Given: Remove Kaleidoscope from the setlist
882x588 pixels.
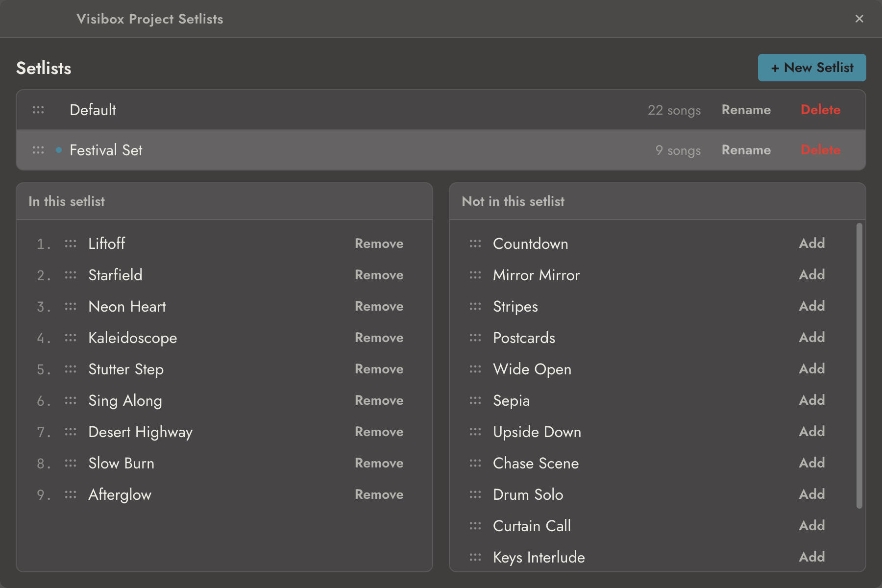Looking at the screenshot, I should coord(379,338).
